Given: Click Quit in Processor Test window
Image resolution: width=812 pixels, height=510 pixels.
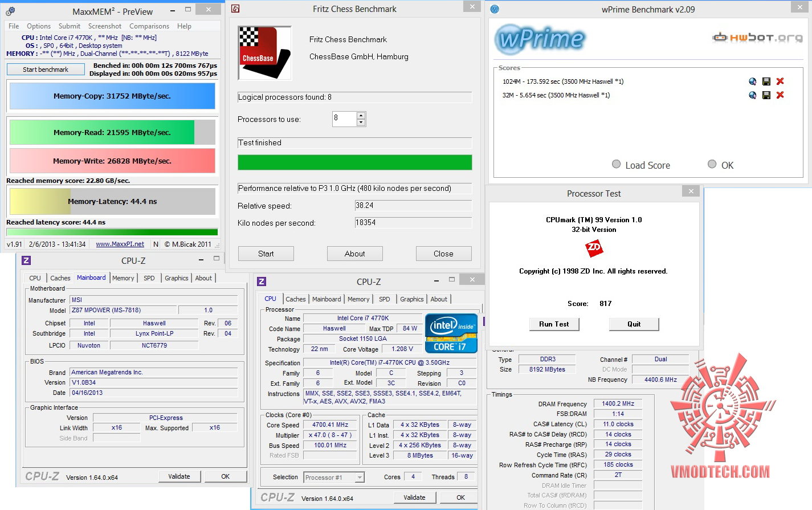Looking at the screenshot, I should 634,324.
